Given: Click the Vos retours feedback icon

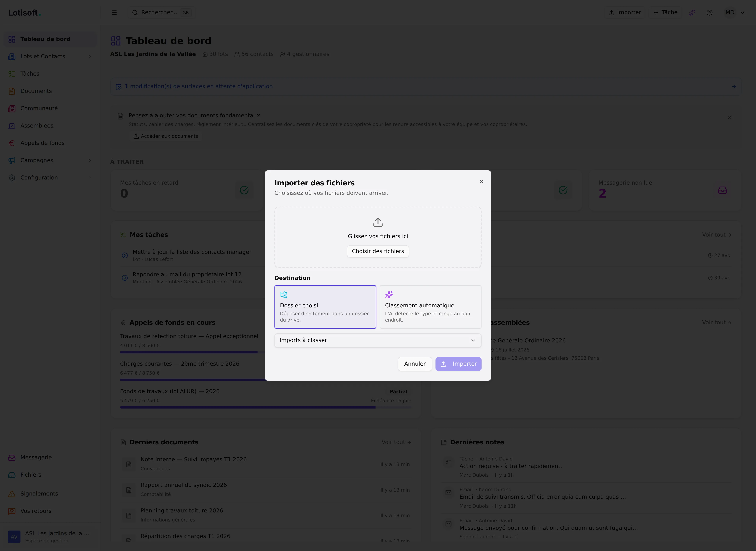Looking at the screenshot, I should point(12,511).
